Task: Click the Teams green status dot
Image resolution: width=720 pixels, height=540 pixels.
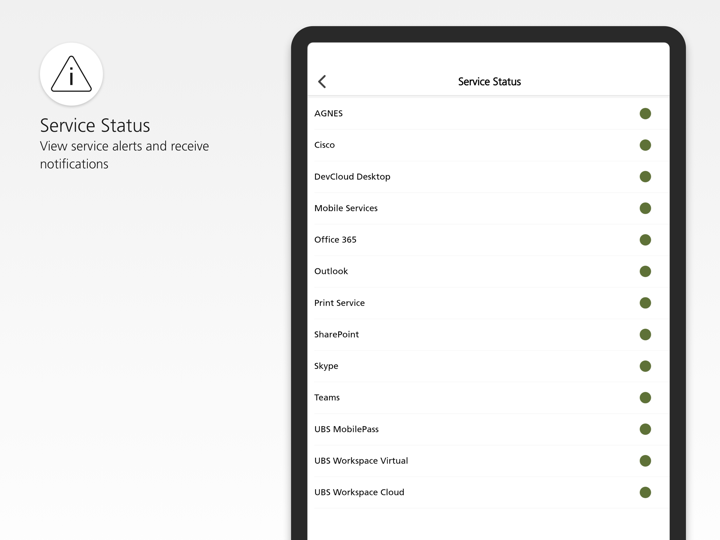Action: tap(645, 398)
